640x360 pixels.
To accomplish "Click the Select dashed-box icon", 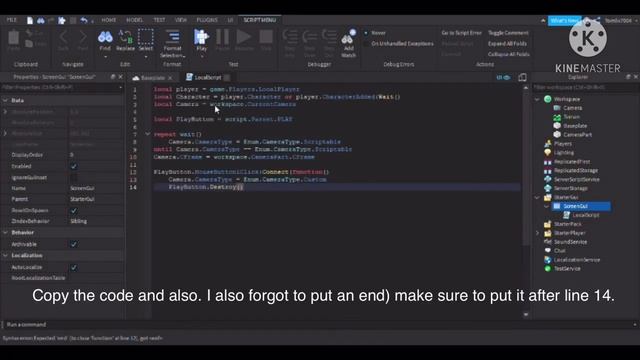I will pos(146,37).
